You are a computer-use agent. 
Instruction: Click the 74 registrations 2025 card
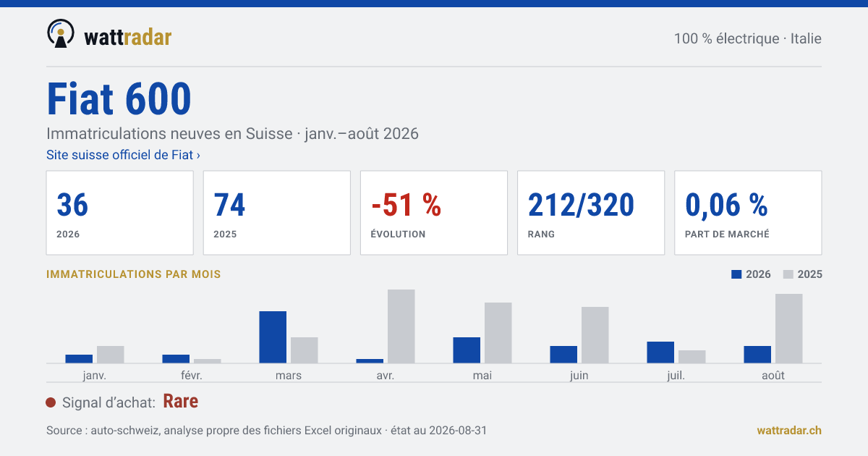tap(276, 213)
